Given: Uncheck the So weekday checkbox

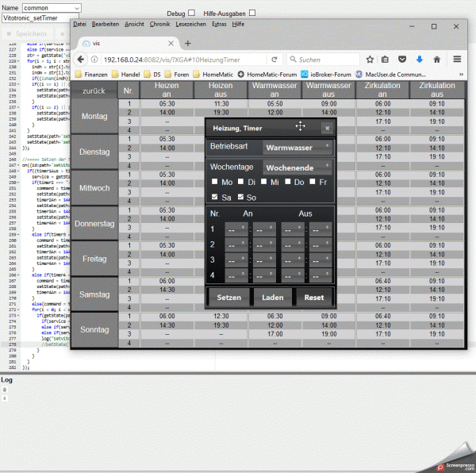Looking at the screenshot, I should 240,197.
